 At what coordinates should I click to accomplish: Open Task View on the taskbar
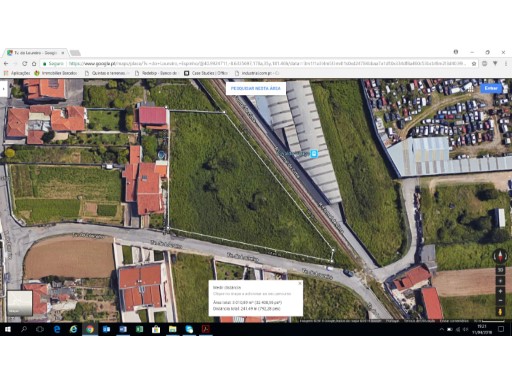[40, 329]
